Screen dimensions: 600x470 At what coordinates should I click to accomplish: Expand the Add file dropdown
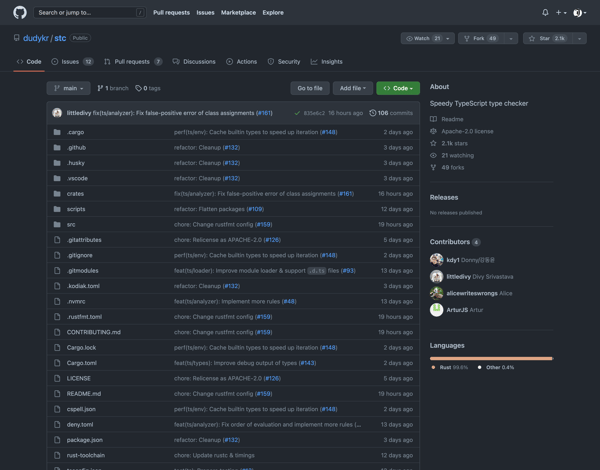[x=352, y=88]
